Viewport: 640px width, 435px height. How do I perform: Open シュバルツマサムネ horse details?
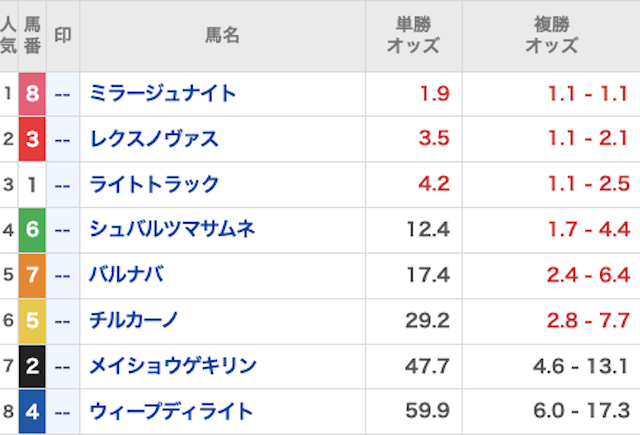click(172, 230)
